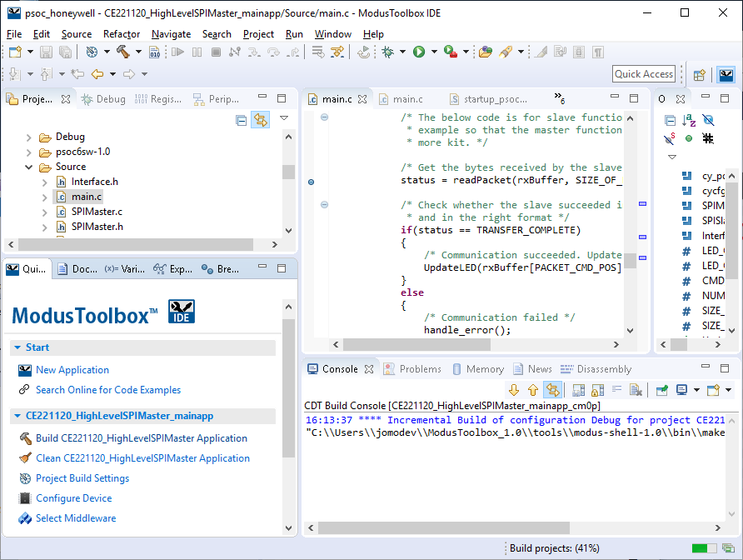Click Build CE221120_HighLevelSPIMaster Application link
The width and height of the screenshot is (743, 560).
141,438
